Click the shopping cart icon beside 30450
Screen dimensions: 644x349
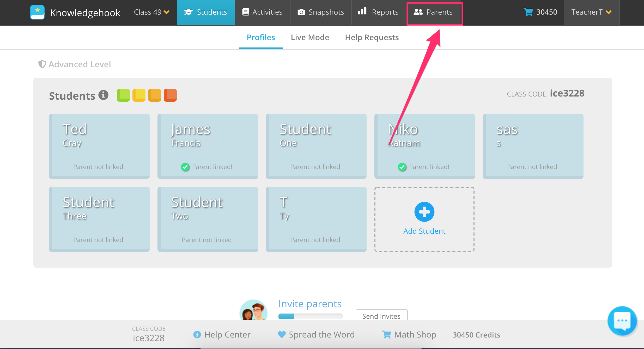click(x=528, y=12)
